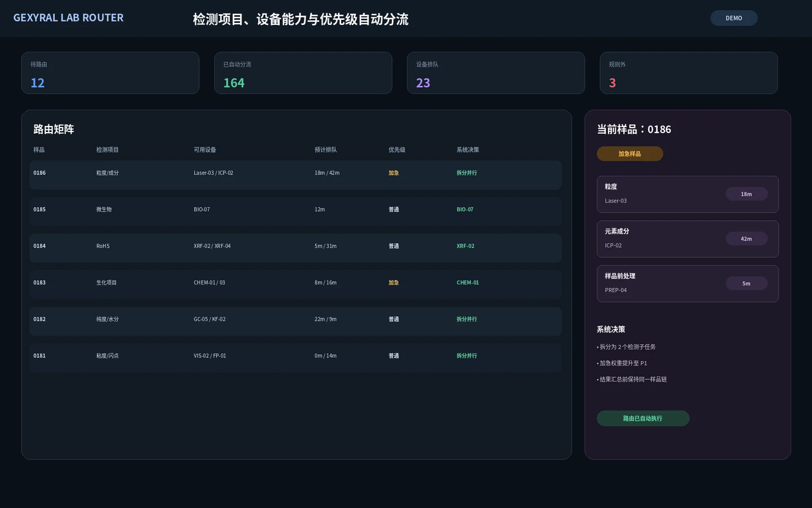The width and height of the screenshot is (812, 508).
Task: Select sample row 0185 微生物
Action: [x=295, y=211]
